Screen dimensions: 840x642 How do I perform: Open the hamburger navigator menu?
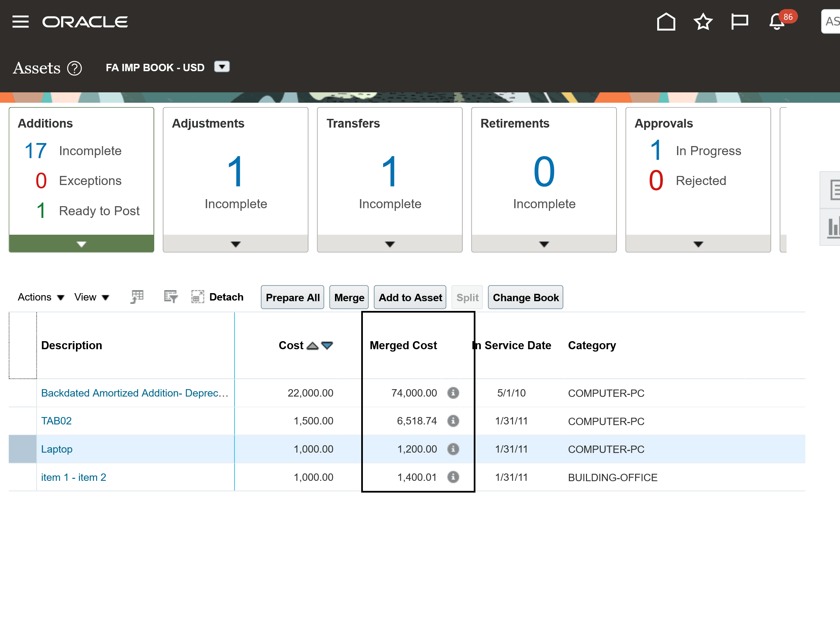[20, 22]
